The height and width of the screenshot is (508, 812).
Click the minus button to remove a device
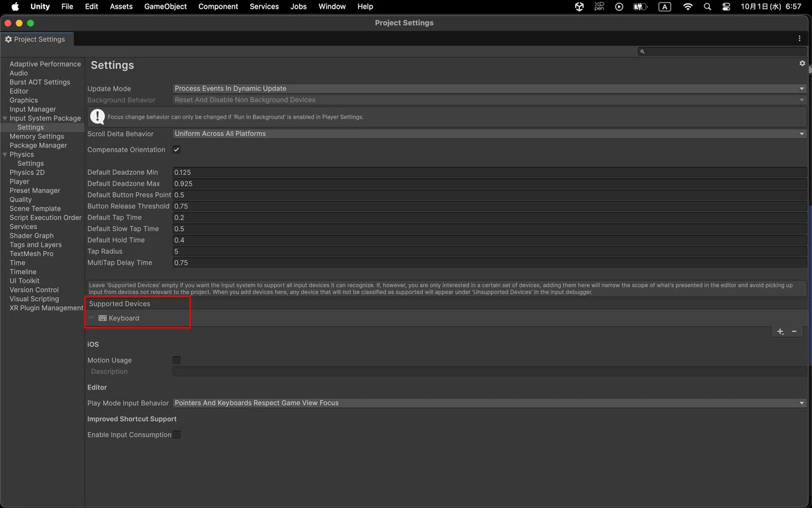[794, 332]
